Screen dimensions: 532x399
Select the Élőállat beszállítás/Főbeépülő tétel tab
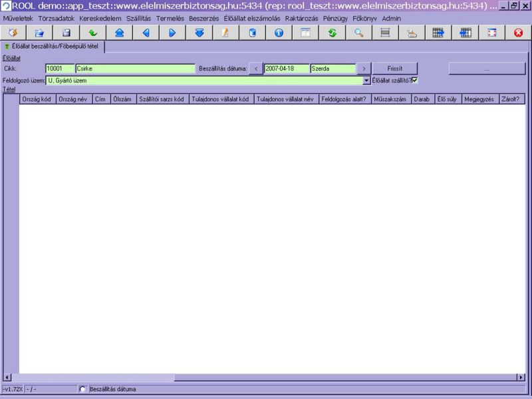point(53,47)
